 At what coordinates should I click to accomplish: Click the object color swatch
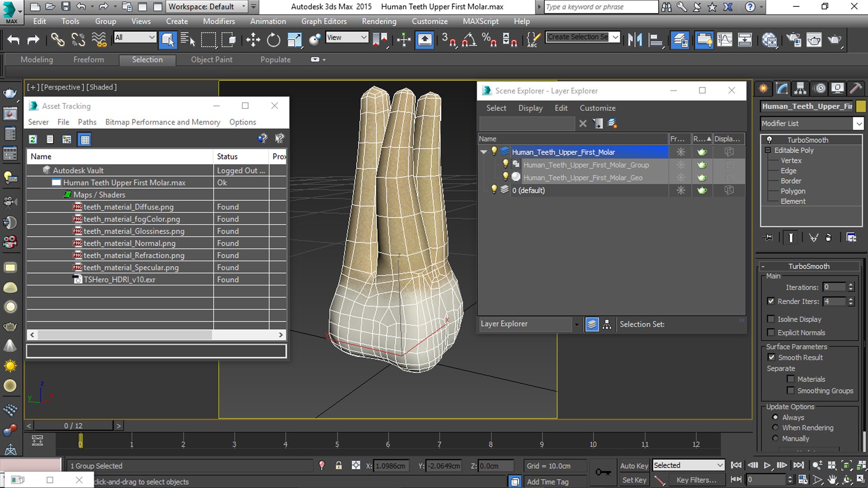(x=861, y=106)
